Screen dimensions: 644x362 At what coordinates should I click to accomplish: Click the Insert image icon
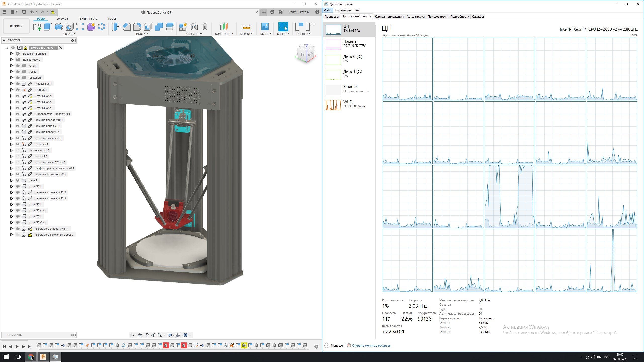[x=265, y=27]
